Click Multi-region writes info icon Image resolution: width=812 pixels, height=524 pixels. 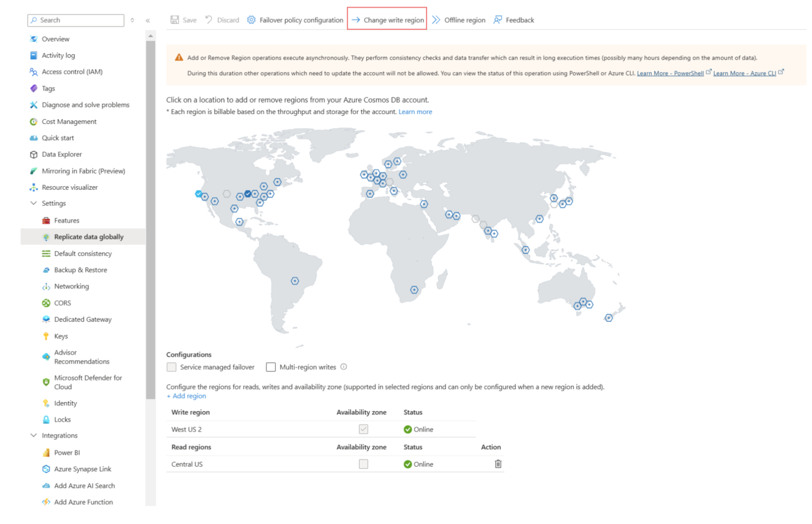point(344,367)
